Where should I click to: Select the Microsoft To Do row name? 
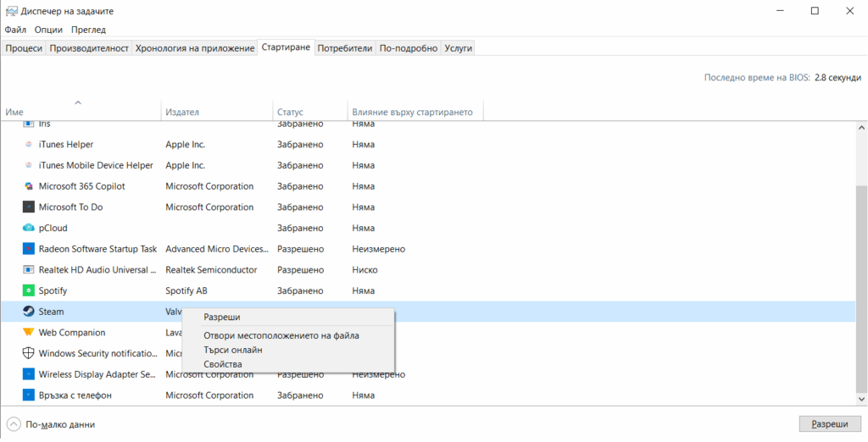71,207
